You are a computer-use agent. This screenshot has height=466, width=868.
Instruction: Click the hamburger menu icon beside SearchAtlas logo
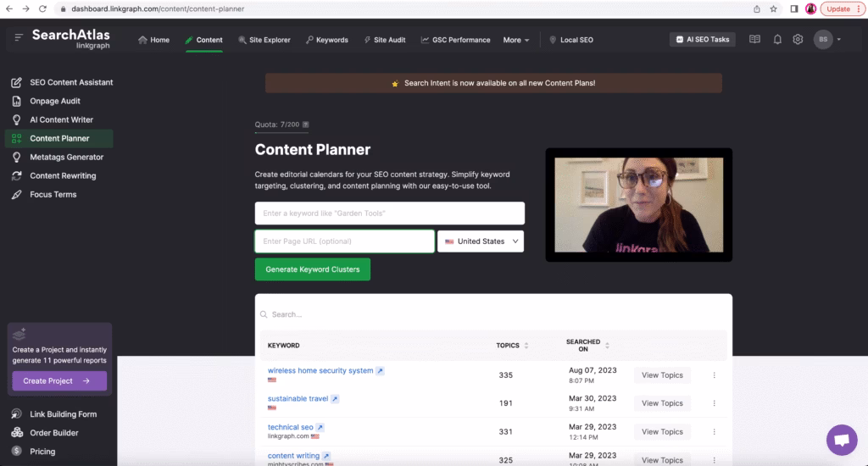(19, 37)
